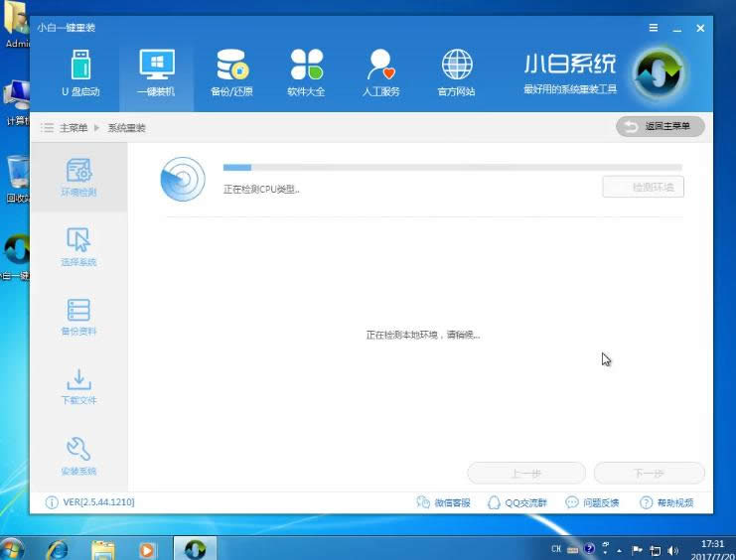Click the 返回主菜单 button
Screen dimensions: 736x560
(x=661, y=126)
